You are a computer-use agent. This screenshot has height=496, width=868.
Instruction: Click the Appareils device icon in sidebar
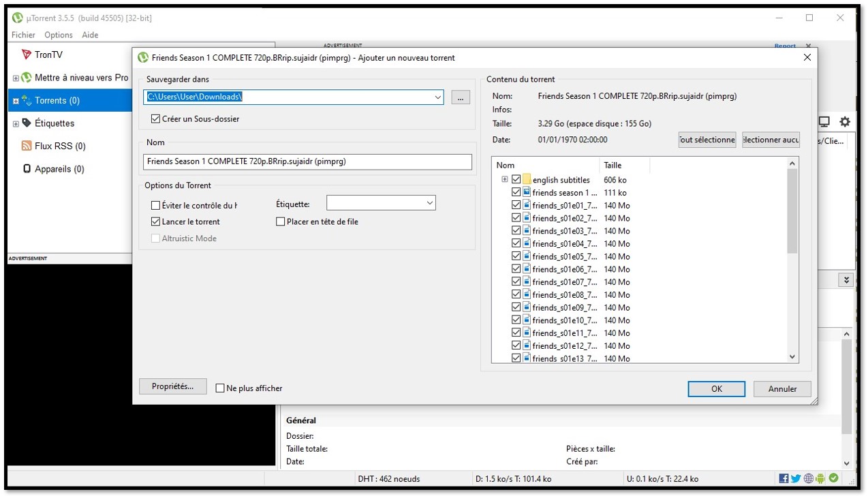(27, 169)
